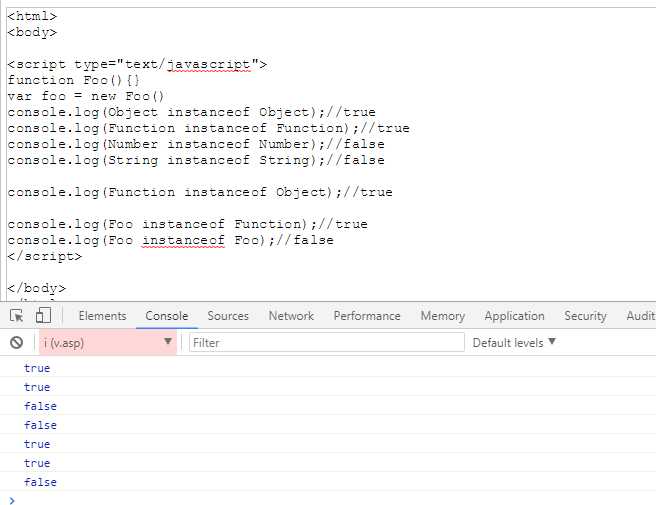Open the i (v.asp) context dropdown

pyautogui.click(x=108, y=343)
